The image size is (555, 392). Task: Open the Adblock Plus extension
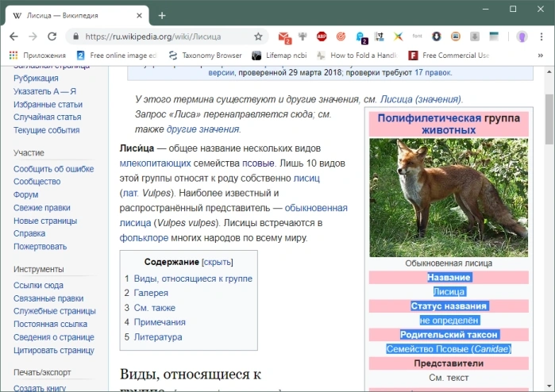(322, 36)
